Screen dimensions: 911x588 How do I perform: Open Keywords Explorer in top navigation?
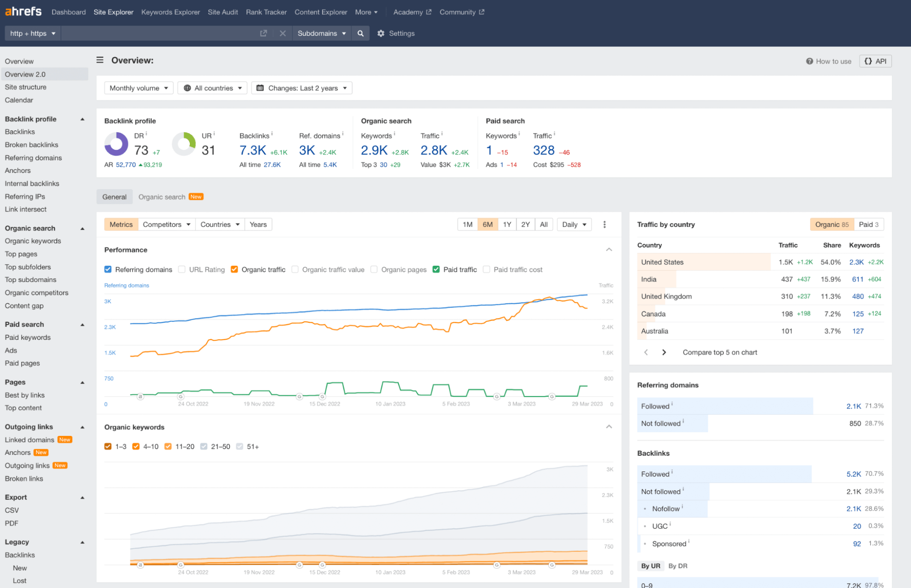(x=170, y=12)
